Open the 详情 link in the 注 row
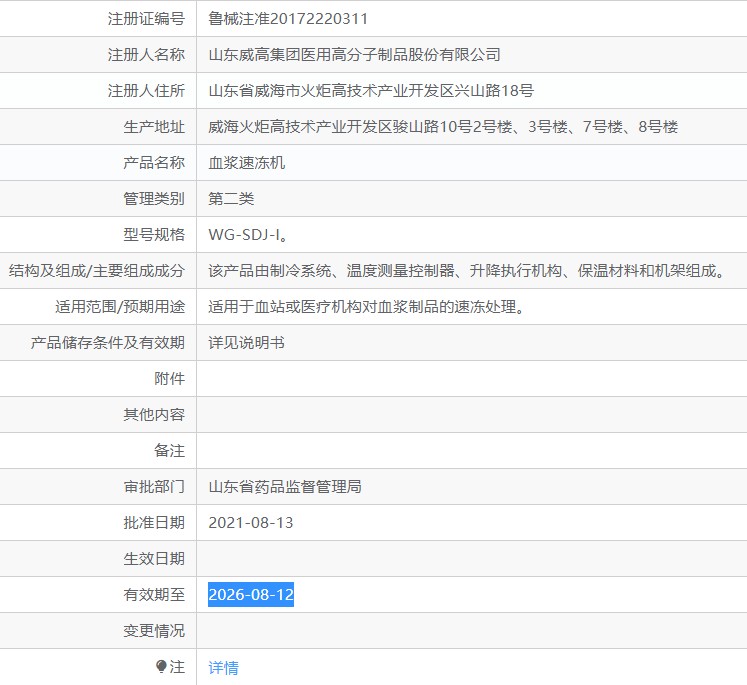This screenshot has height=685, width=747. (x=223, y=667)
